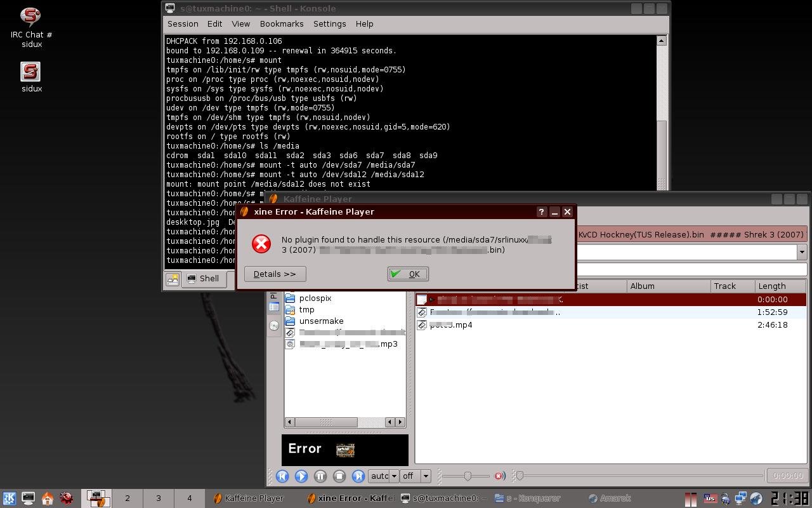
Task: Click the disc sidebar icon in Kaffeine
Action: [274, 326]
